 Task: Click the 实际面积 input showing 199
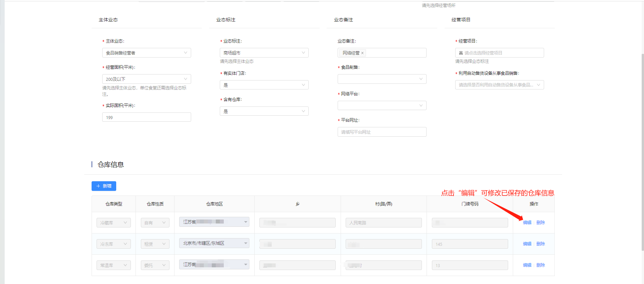[147, 117]
